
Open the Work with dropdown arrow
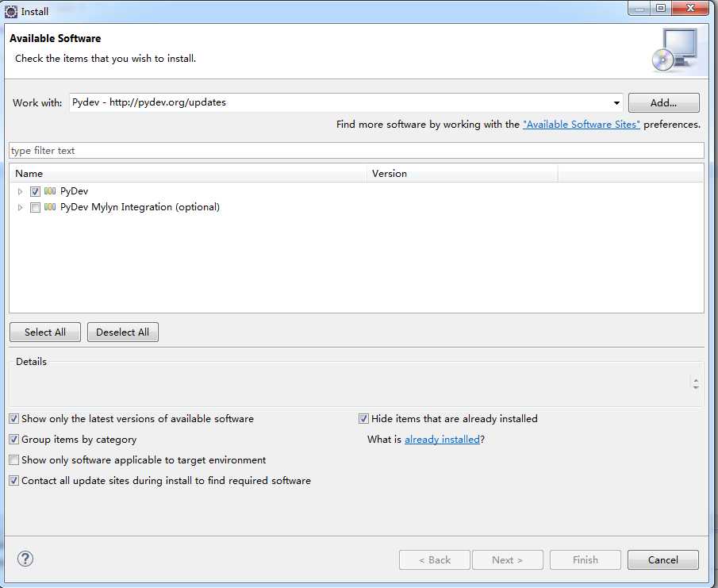click(616, 102)
